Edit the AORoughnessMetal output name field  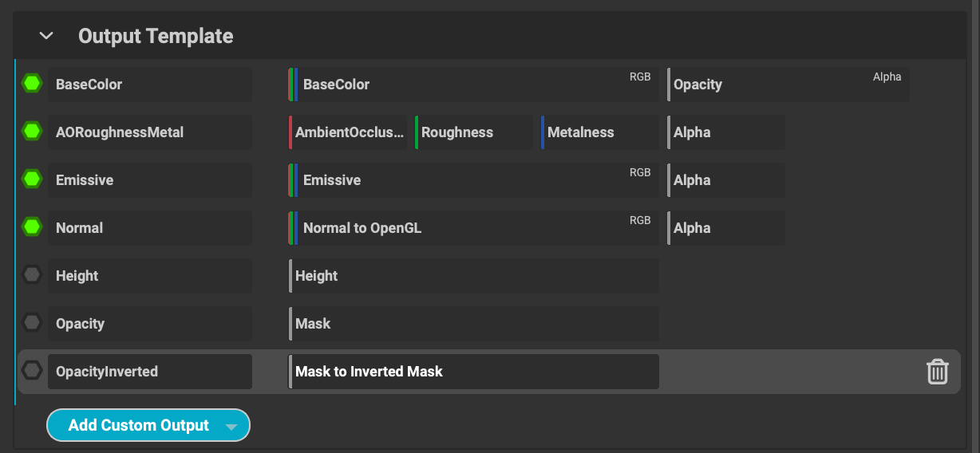pyautogui.click(x=150, y=132)
